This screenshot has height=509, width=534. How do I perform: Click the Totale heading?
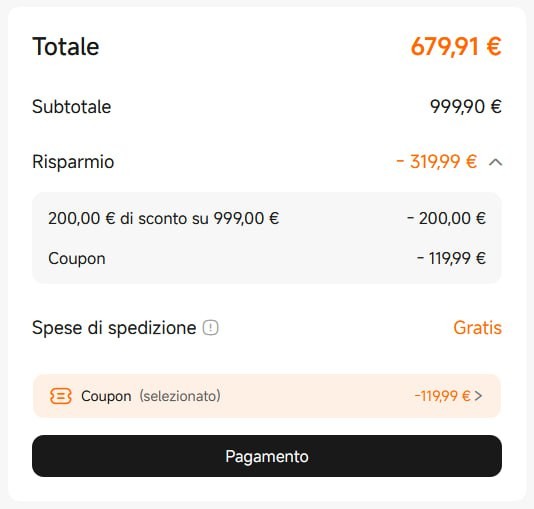pyautogui.click(x=66, y=46)
